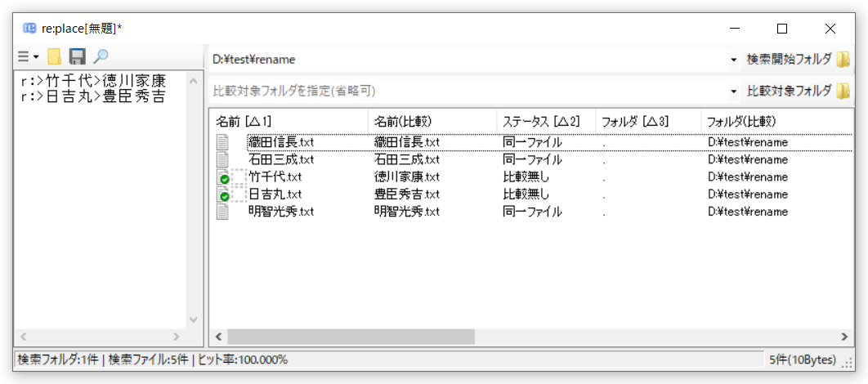Click the 豊臣秀吉.txt comparison name cell
Image resolution: width=868 pixels, height=384 pixels.
407,194
